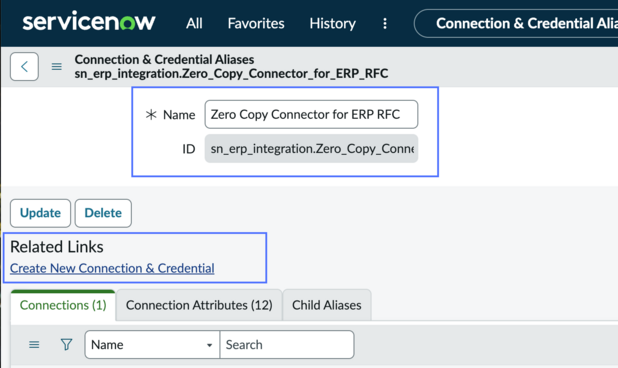The height and width of the screenshot is (368, 618).
Task: Toggle the list filter funnel icon
Action: (66, 345)
